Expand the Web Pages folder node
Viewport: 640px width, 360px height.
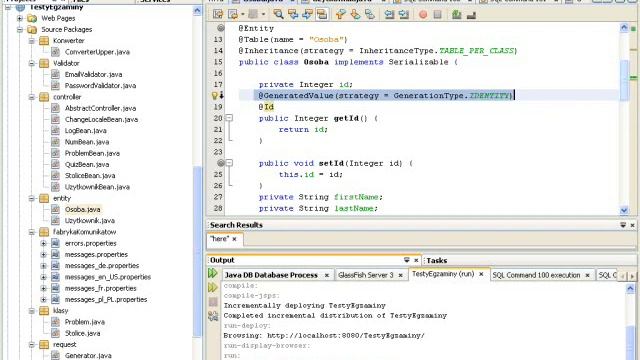click(20, 18)
